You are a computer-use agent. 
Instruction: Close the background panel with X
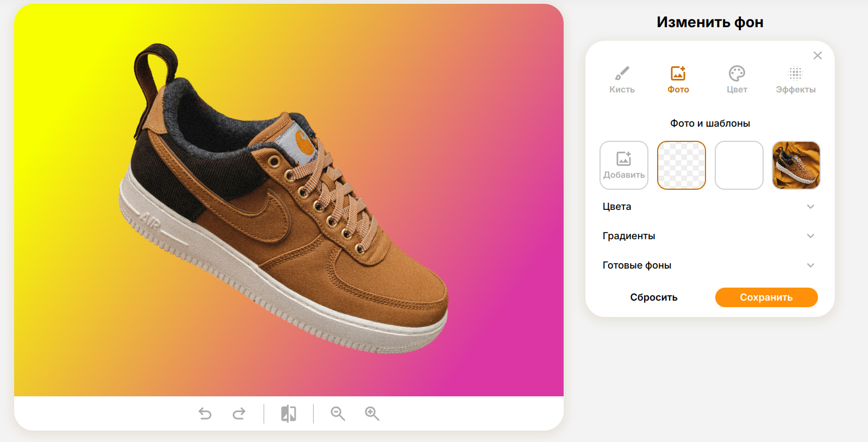[x=817, y=55]
